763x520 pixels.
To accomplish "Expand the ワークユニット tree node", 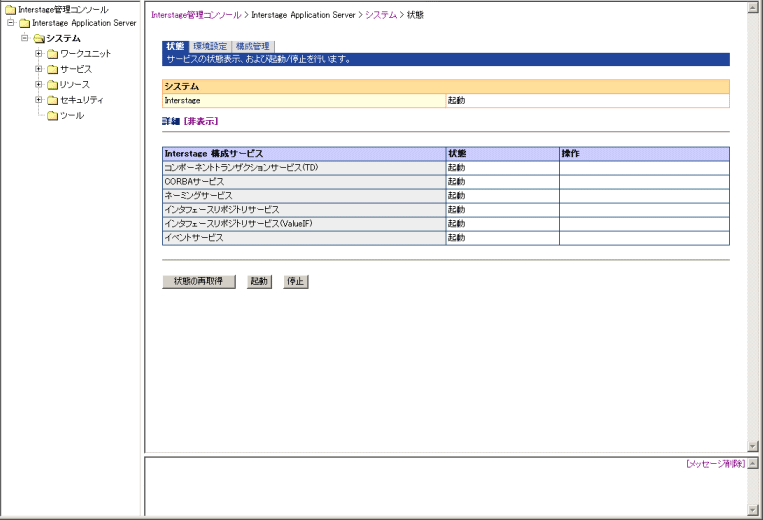I will (38, 53).
